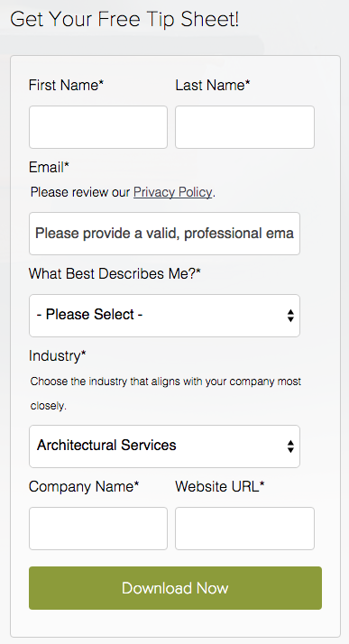349x644 pixels.
Task: Select the Website URL input box
Action: pyautogui.click(x=244, y=529)
